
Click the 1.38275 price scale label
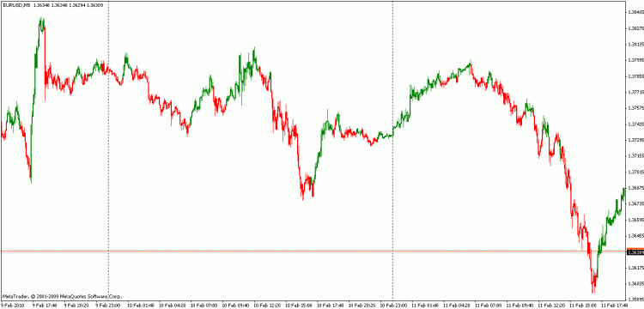pos(635,28)
